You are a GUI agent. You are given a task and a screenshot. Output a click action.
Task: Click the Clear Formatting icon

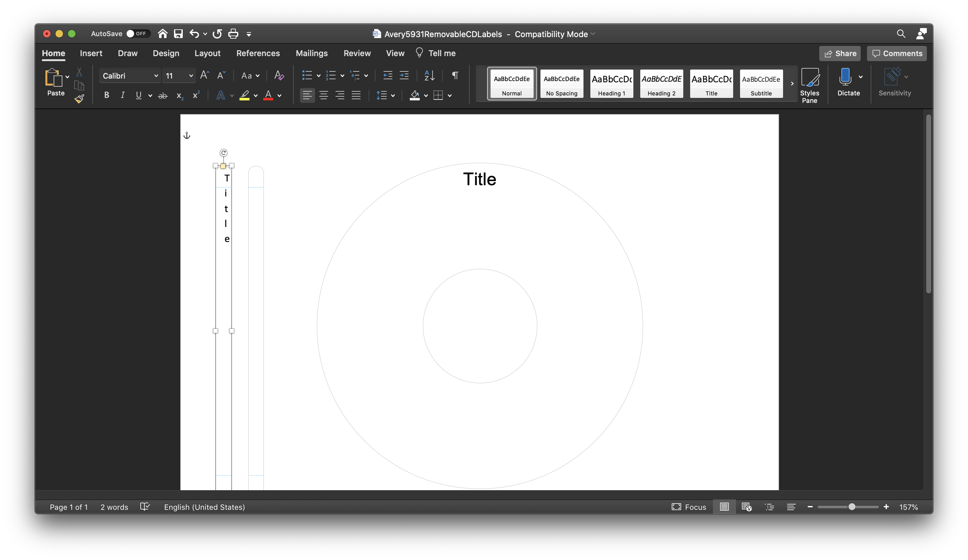click(279, 75)
